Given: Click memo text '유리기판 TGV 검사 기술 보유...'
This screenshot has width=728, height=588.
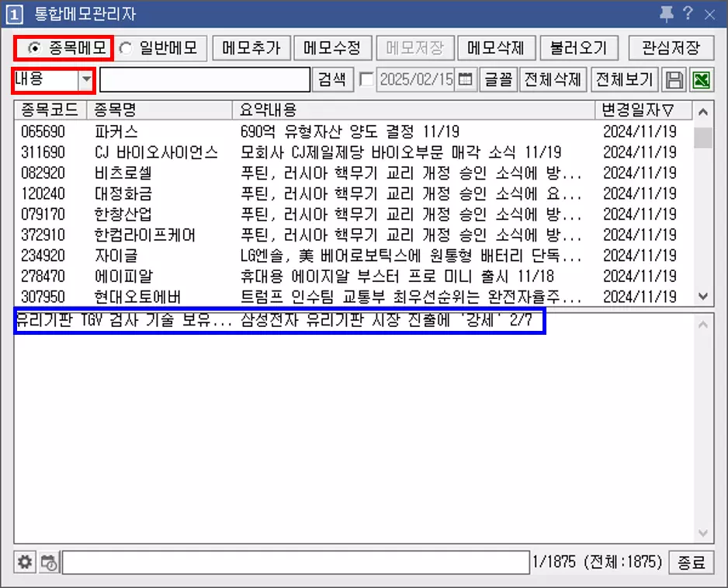Looking at the screenshot, I should (124, 320).
